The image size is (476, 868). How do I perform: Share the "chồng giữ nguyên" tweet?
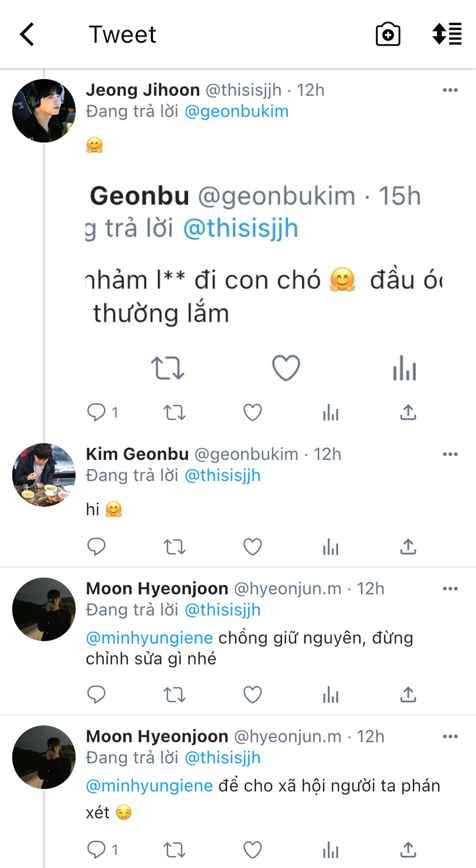pos(408,694)
